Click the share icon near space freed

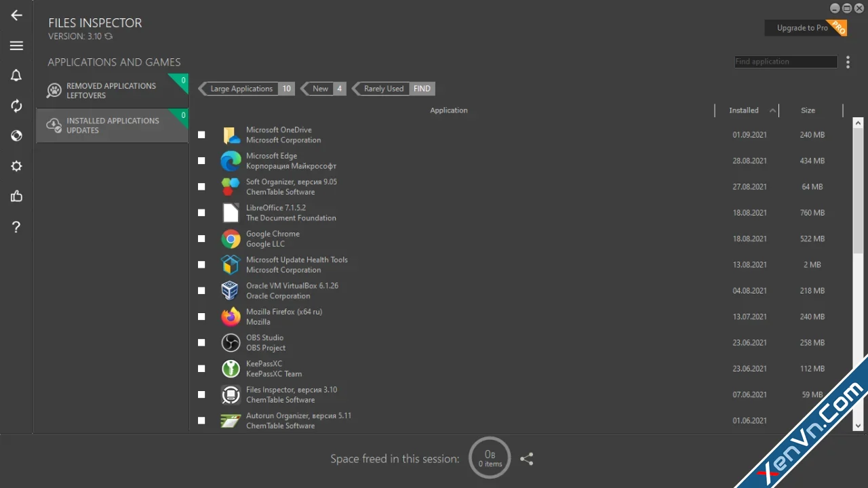[527, 459]
